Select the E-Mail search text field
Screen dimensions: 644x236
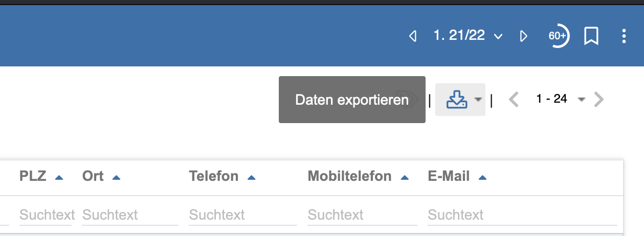(x=522, y=215)
